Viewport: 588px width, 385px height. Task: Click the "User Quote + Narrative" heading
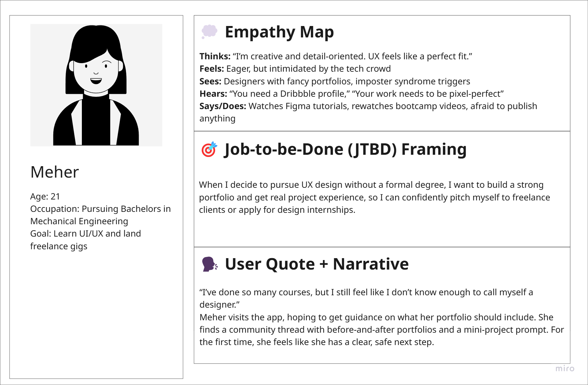tap(317, 264)
